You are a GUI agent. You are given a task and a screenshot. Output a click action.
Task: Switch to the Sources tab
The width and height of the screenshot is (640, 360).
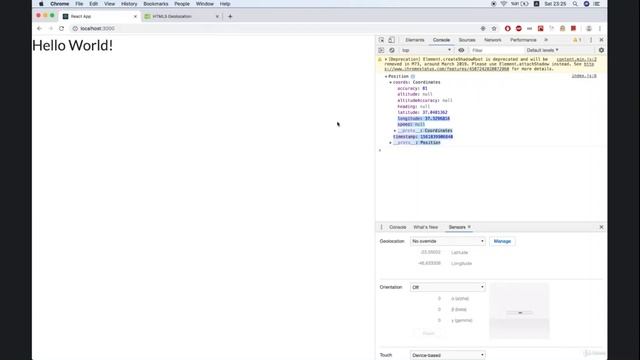point(467,40)
